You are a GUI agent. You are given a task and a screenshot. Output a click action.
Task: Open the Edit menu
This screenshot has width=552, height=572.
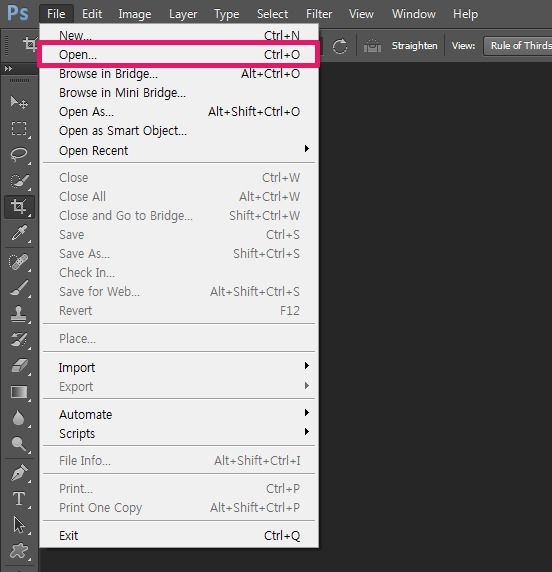(x=92, y=14)
